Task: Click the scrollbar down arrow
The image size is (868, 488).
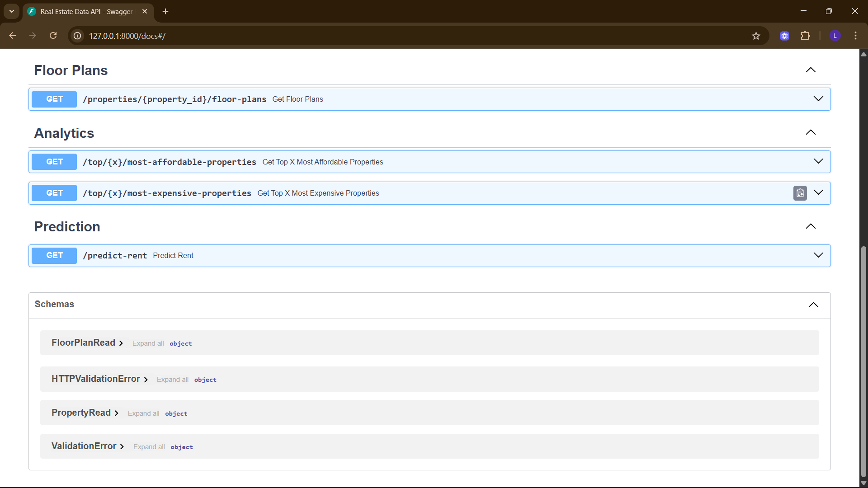Action: 863,483
